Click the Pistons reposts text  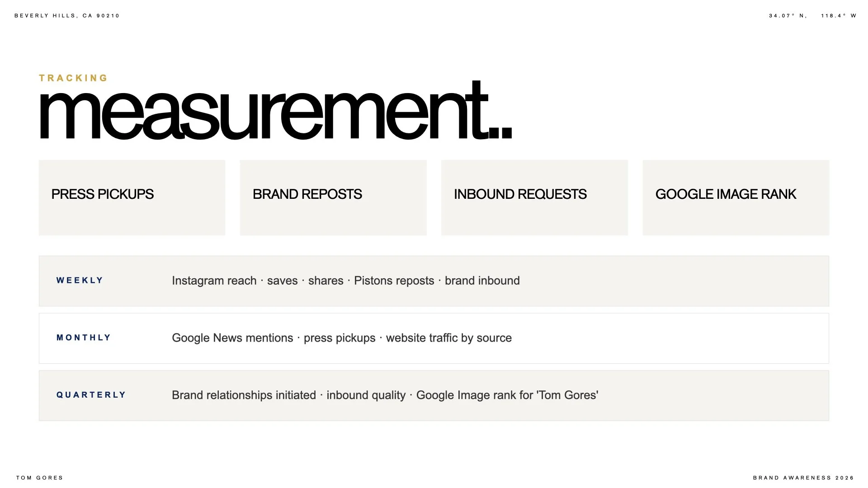pyautogui.click(x=394, y=281)
